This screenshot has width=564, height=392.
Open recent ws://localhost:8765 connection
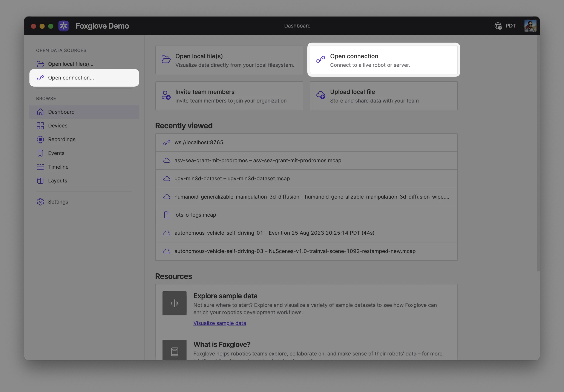199,142
